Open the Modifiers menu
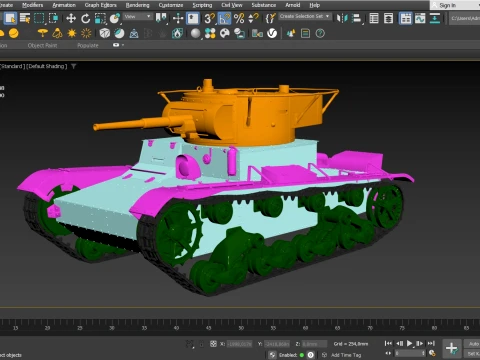This screenshot has width=480, height=360. [x=32, y=5]
